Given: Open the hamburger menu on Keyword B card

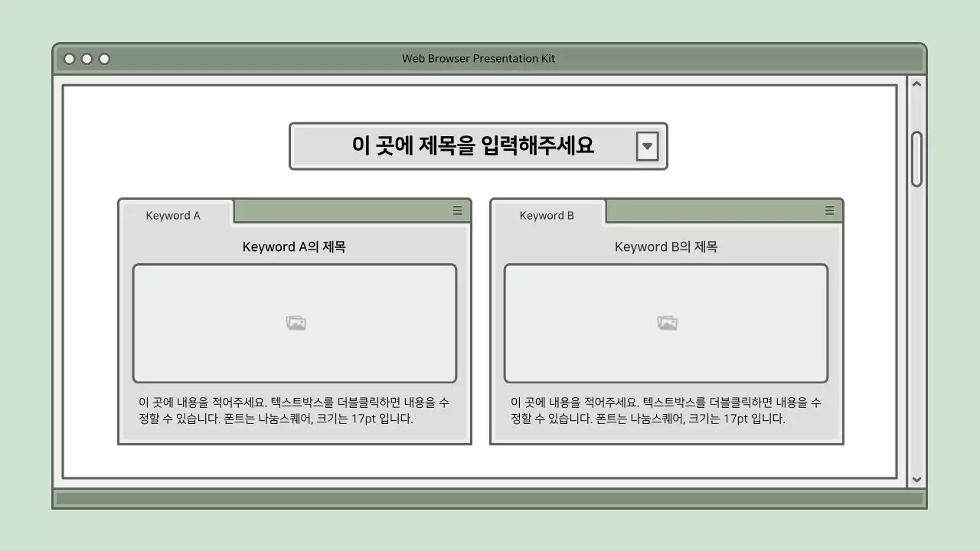Looking at the screenshot, I should pyautogui.click(x=829, y=210).
